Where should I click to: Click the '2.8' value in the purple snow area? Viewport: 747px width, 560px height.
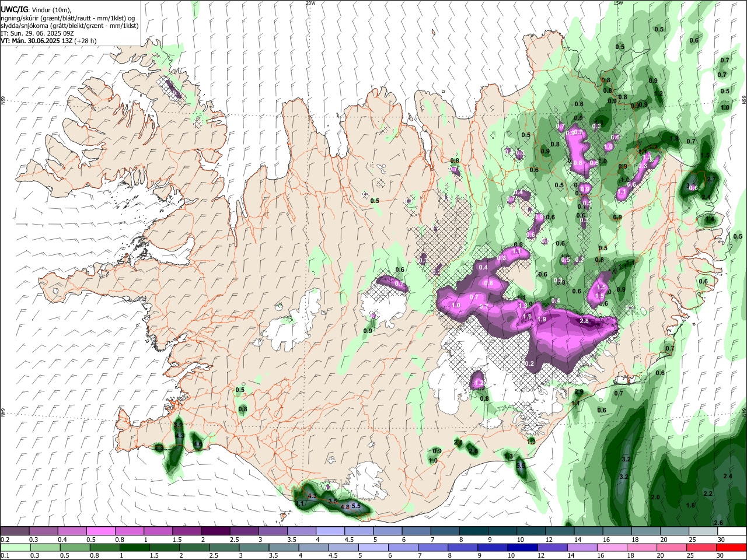tap(584, 321)
